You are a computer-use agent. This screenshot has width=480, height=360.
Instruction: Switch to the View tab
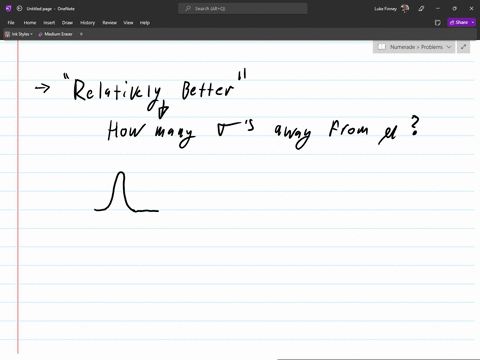click(128, 23)
